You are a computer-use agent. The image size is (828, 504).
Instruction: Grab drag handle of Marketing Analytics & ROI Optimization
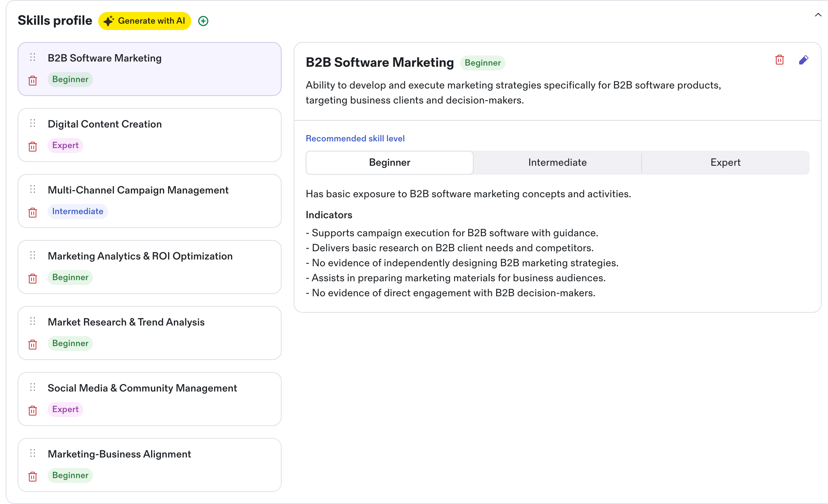tap(33, 255)
